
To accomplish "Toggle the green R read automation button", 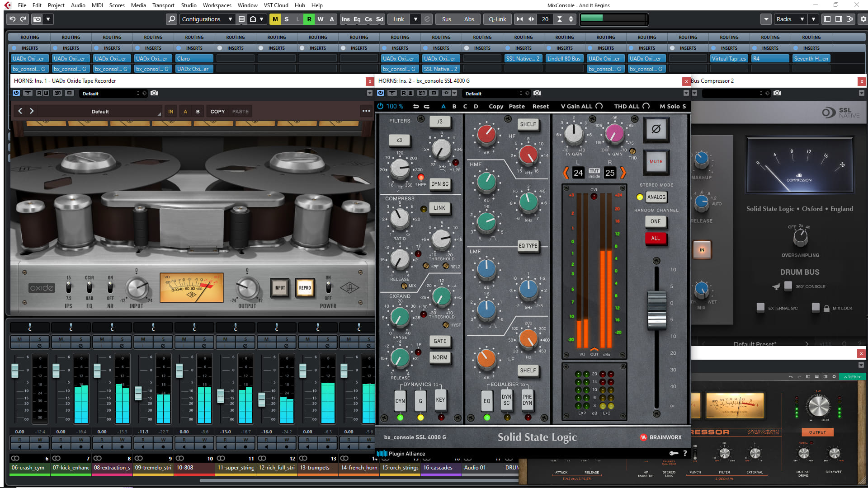I will point(309,19).
